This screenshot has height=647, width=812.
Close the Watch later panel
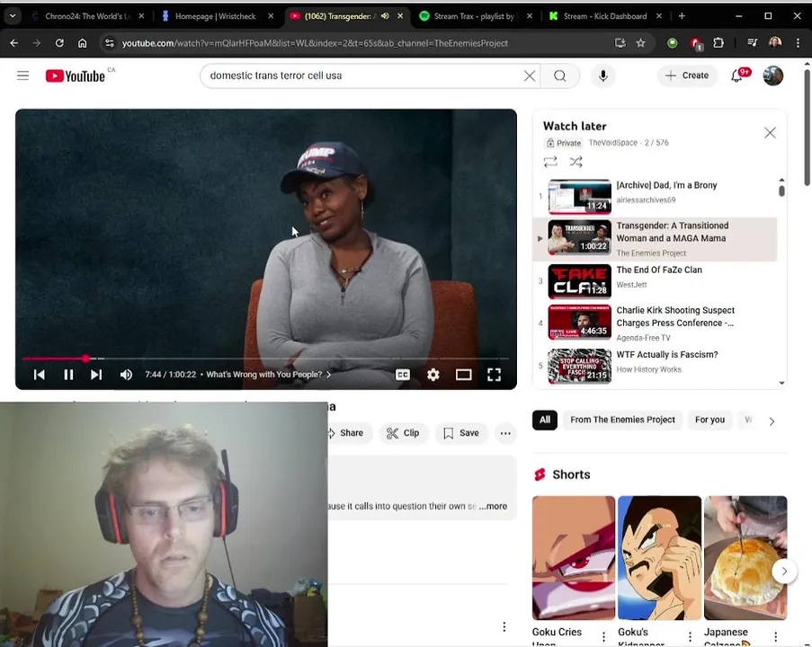[770, 133]
